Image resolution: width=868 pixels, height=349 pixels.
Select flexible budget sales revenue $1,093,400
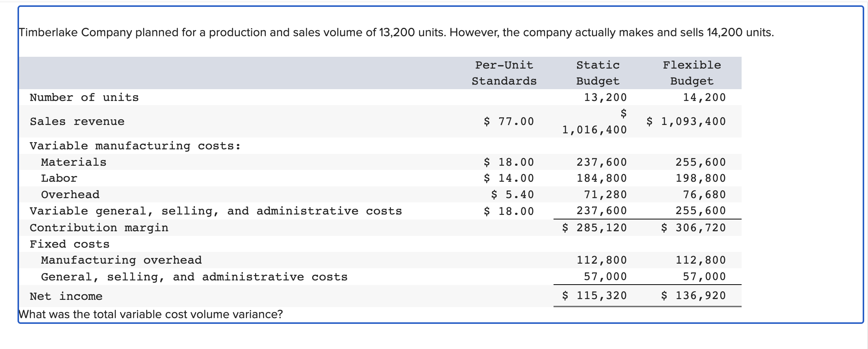point(686,122)
